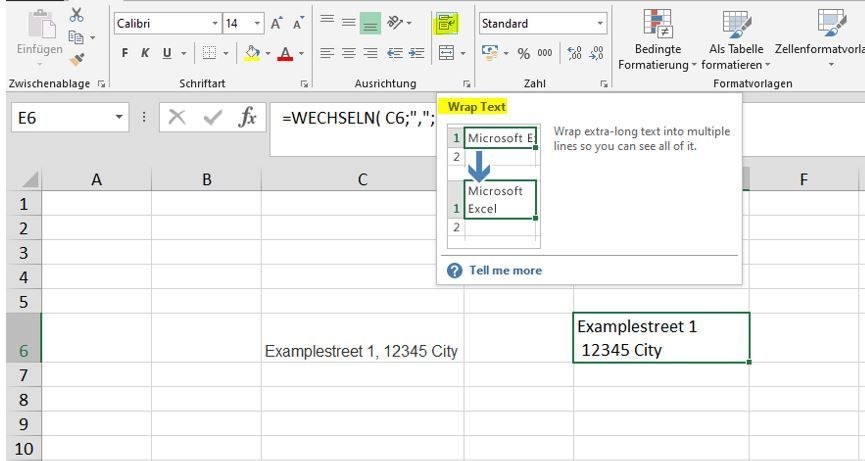
Task: Click the cell borders icon
Action: [209, 53]
